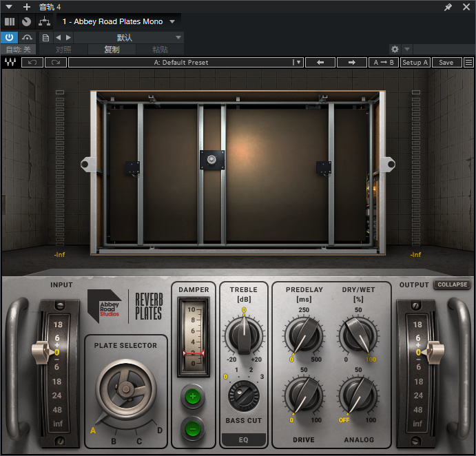Click the BASS CUT rotary switch
Image resolution: width=476 pixels, height=456 pixels.
244,396
